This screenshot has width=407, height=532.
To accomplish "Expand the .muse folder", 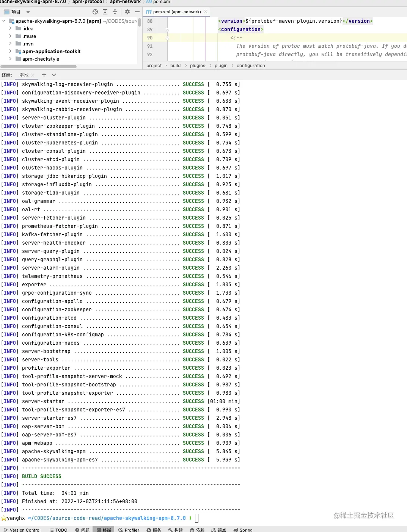I will pyautogui.click(x=10, y=36).
